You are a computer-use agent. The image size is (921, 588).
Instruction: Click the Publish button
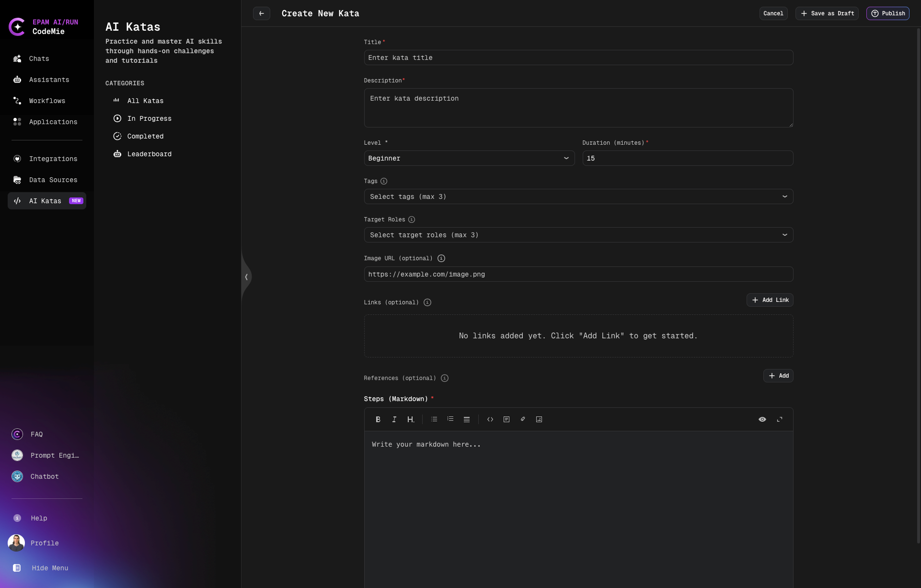tap(887, 13)
